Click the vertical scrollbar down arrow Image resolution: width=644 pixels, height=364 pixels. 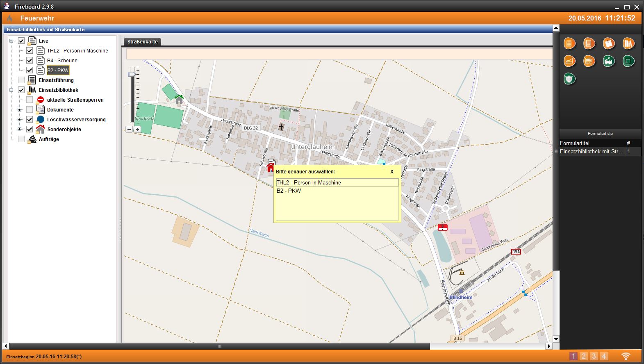pos(556,339)
